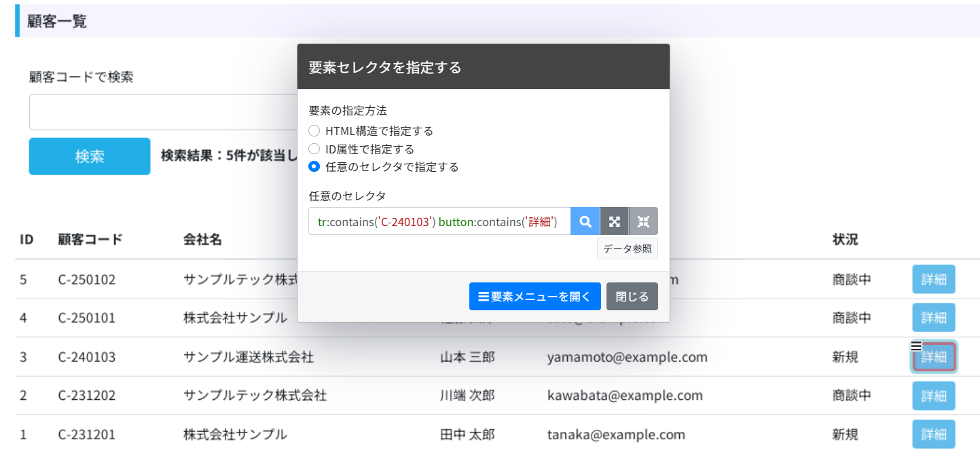Click email 'kawabata@example.com'
980x463 pixels.
pyautogui.click(x=625, y=396)
